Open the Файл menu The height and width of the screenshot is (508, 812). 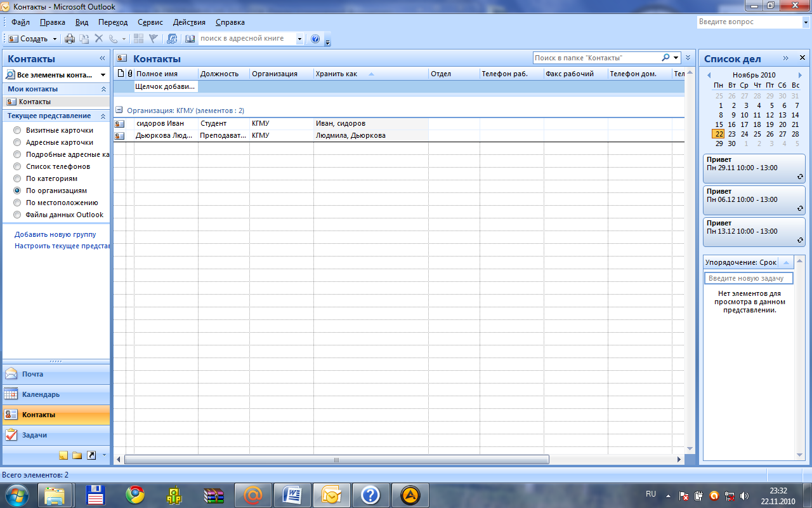[x=21, y=22]
